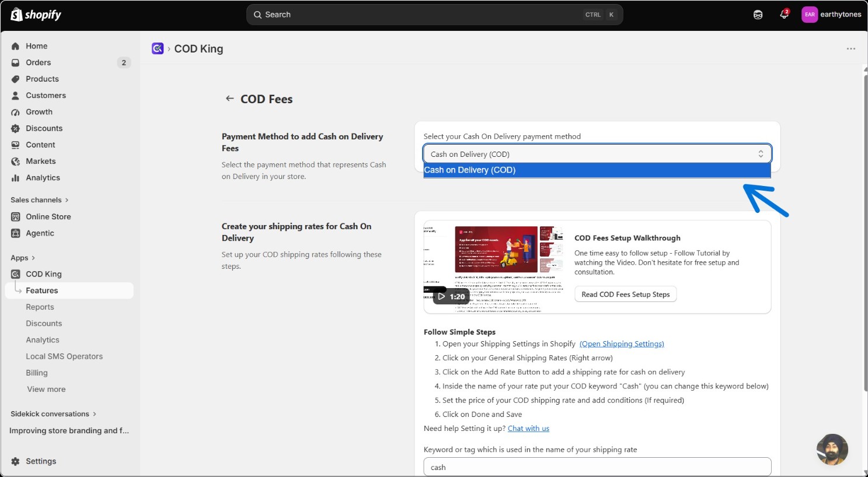
Task: Click the Content icon in sidebar
Action: click(15, 145)
